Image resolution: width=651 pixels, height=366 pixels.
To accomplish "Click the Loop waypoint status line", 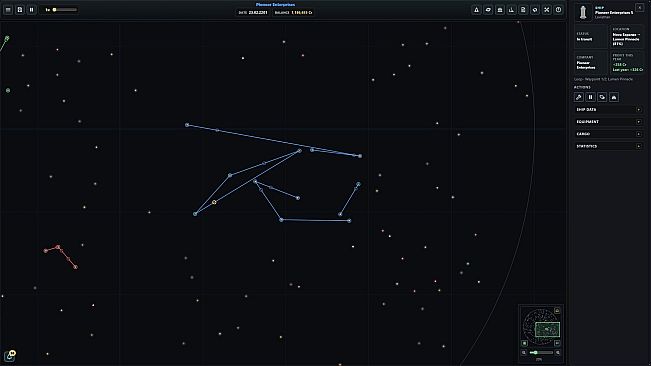I will [x=604, y=79].
